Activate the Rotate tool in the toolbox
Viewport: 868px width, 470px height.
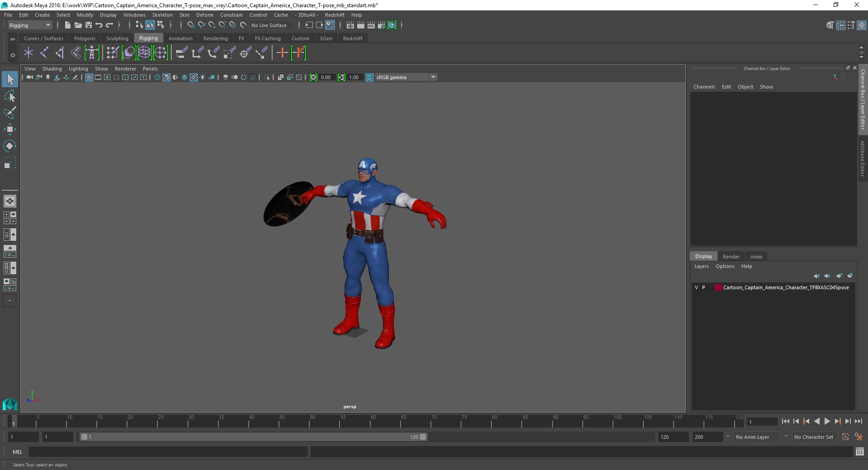pyautogui.click(x=9, y=146)
